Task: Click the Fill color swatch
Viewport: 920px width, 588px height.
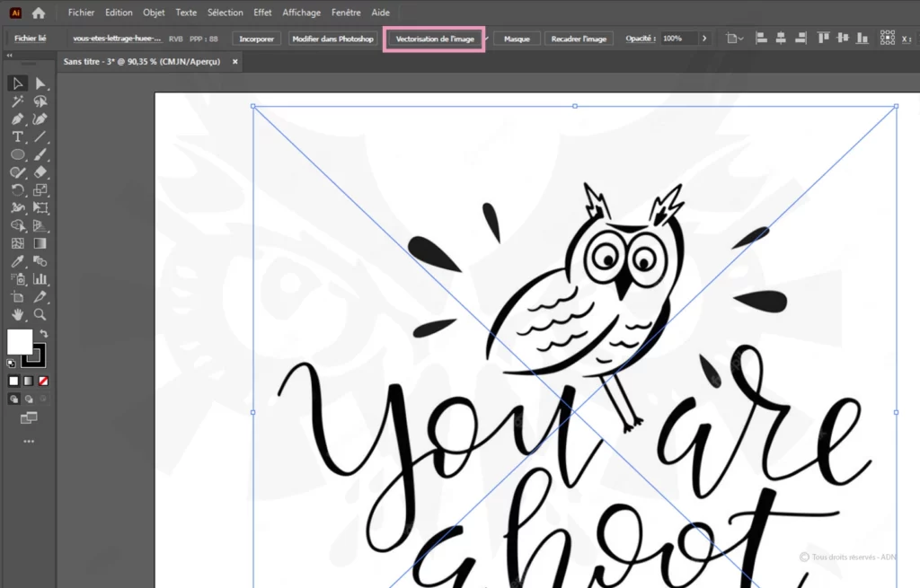Action: (x=20, y=342)
